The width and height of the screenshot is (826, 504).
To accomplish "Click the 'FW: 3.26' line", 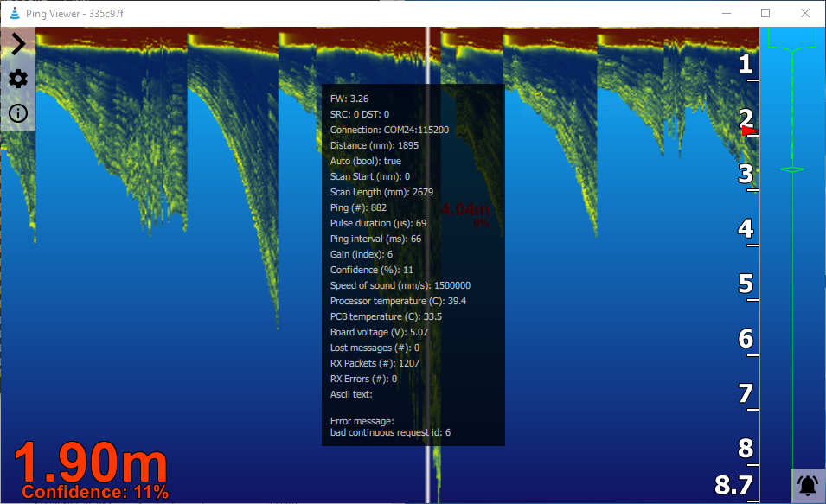I will coord(349,99).
